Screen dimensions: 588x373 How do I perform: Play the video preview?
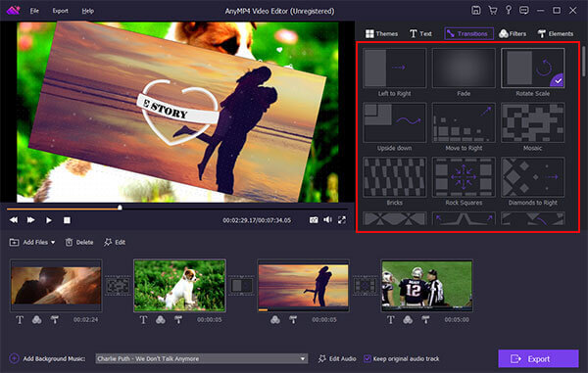pyautogui.click(x=48, y=220)
